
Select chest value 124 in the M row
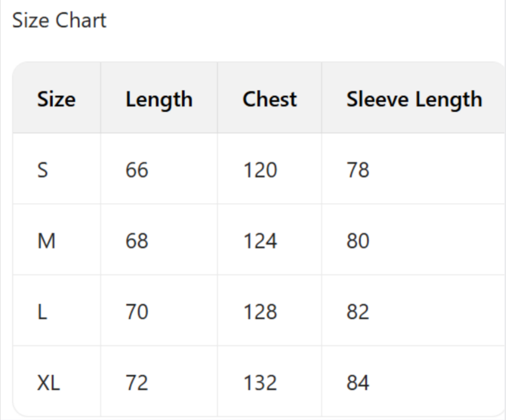260,241
